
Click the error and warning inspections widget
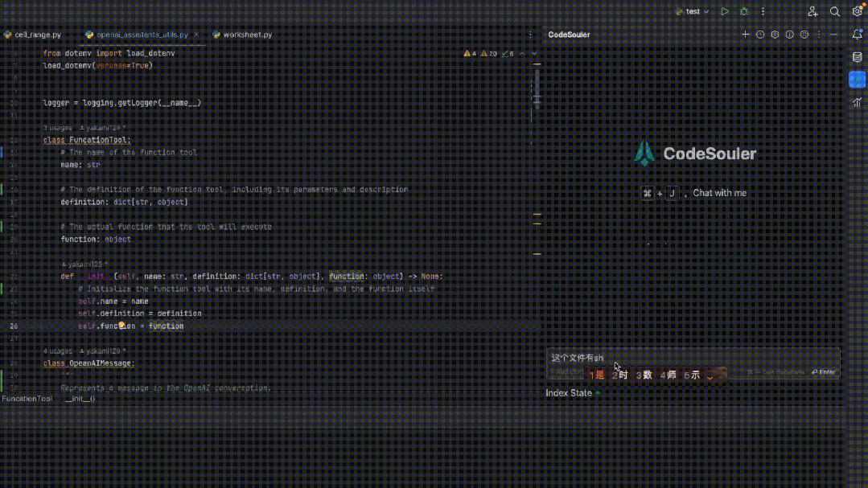[487, 52]
